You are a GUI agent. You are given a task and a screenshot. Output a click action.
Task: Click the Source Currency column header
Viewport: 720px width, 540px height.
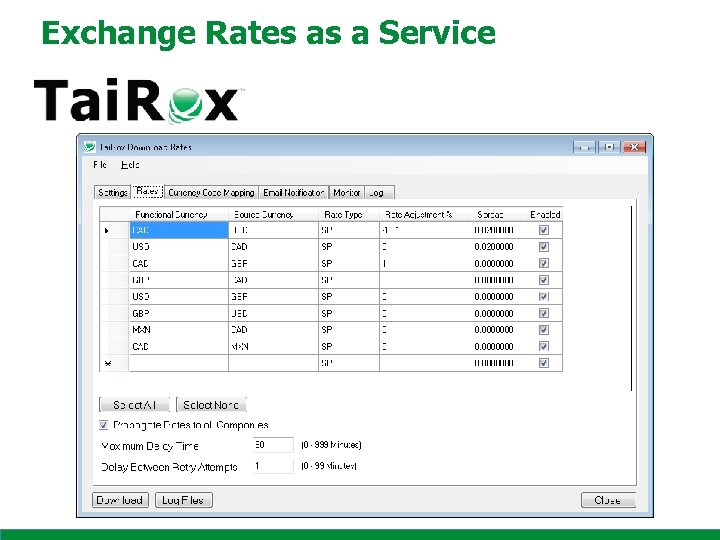pyautogui.click(x=273, y=214)
